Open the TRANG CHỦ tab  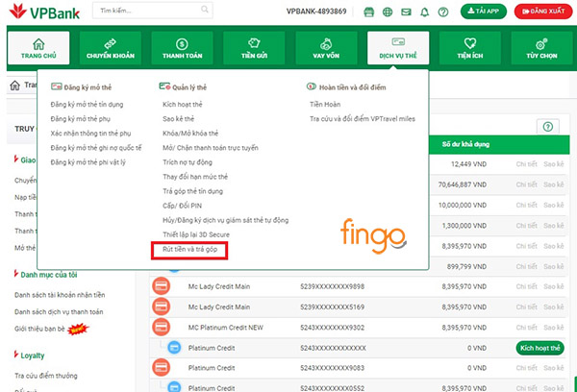click(x=38, y=48)
